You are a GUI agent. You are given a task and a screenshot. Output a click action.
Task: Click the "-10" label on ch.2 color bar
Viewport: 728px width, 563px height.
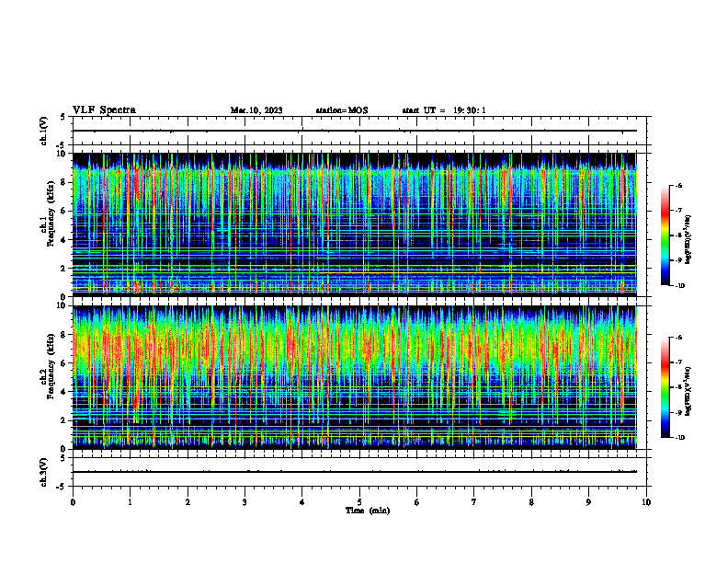pyautogui.click(x=679, y=438)
